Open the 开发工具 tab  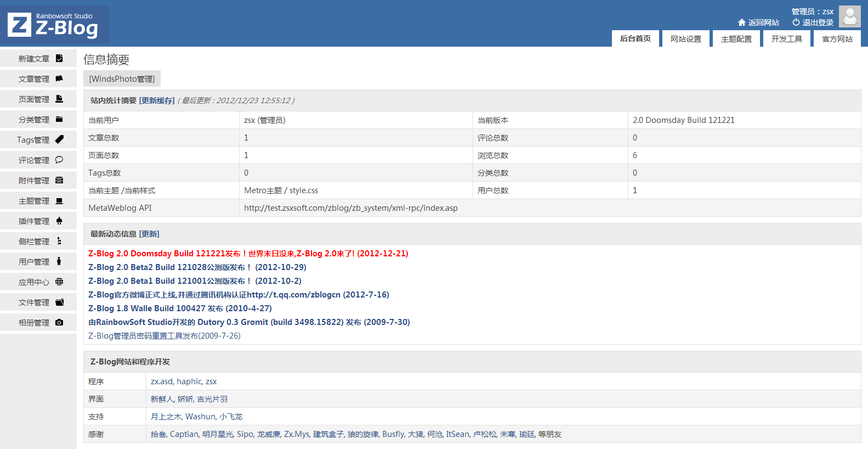coord(787,38)
